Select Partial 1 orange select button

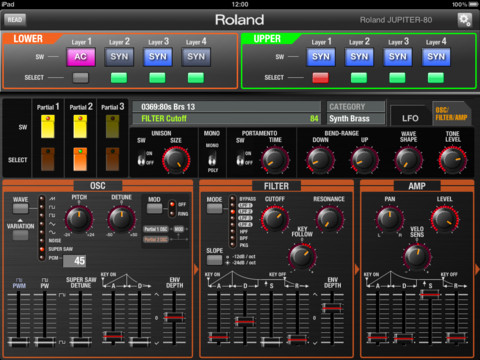(x=48, y=159)
